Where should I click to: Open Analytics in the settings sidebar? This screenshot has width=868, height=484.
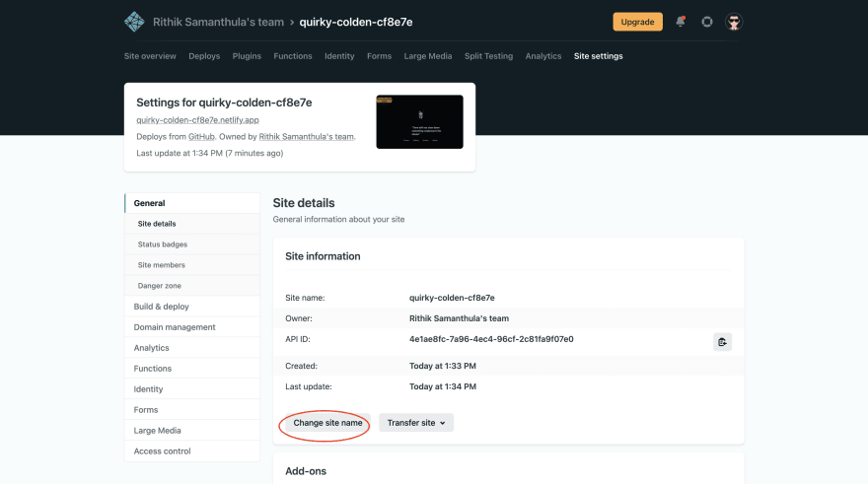[x=192, y=348]
